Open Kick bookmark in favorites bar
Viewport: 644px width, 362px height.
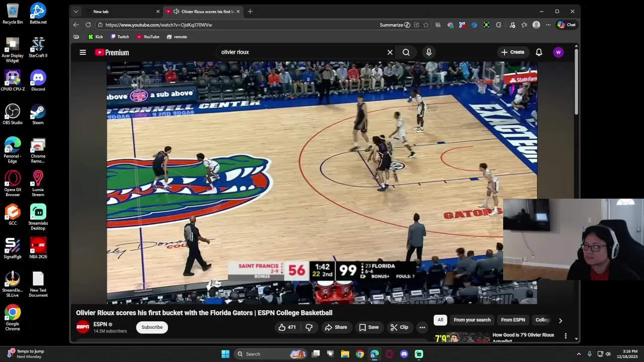pos(96,37)
